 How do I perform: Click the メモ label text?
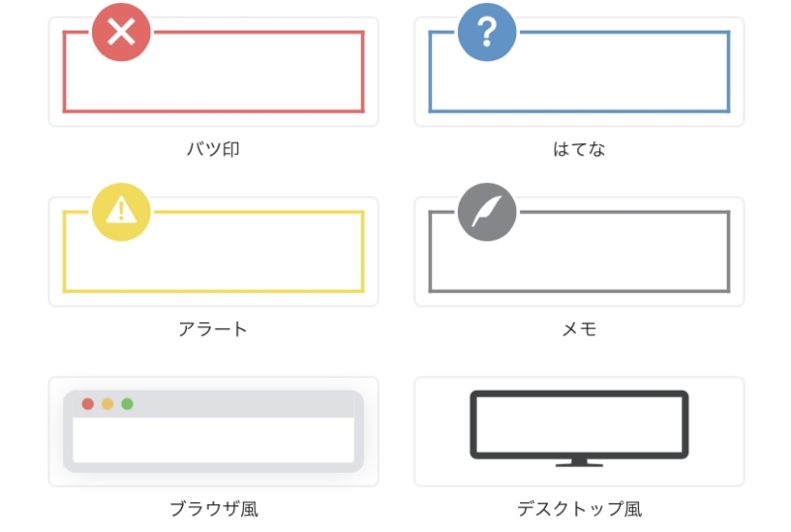[x=579, y=329]
